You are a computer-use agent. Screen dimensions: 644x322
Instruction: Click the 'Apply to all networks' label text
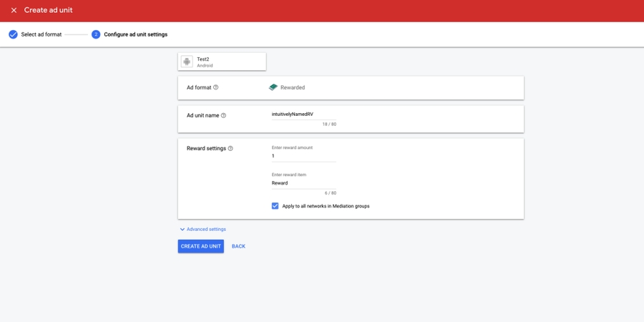point(326,206)
